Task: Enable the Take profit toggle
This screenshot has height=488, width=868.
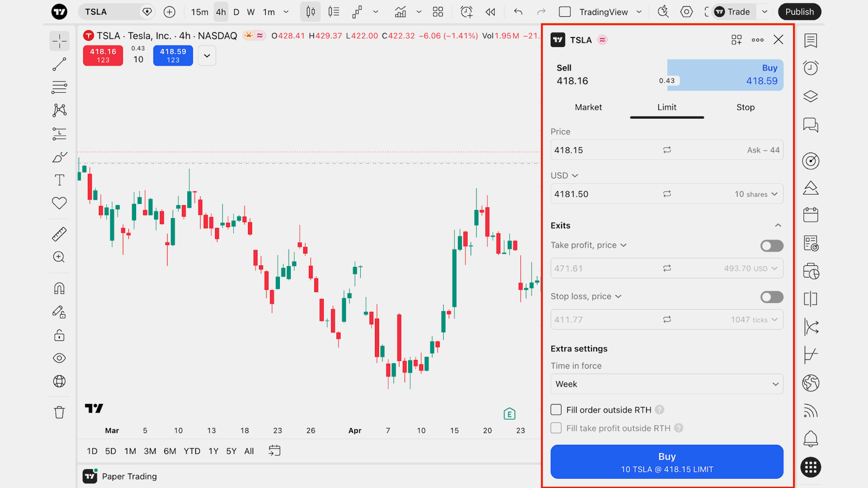Action: tap(771, 246)
